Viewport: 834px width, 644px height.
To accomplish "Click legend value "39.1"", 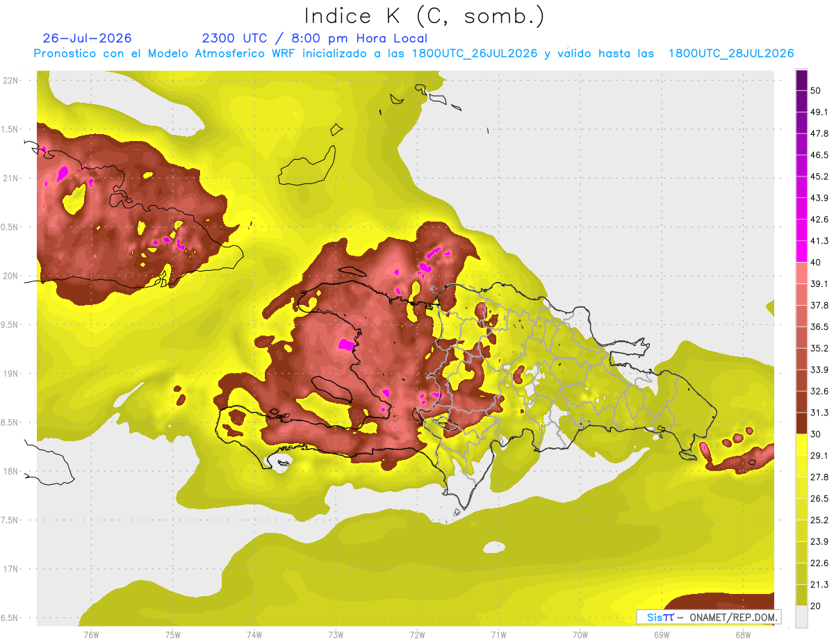I will click(819, 284).
